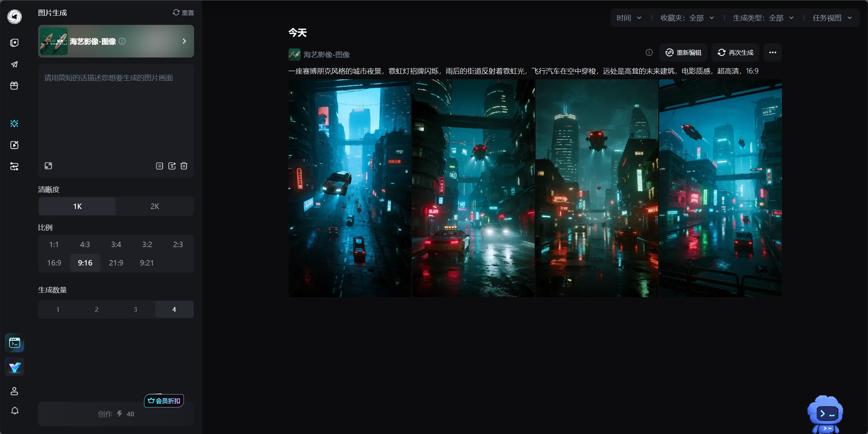Choose 9:16 aspect ratio
Image resolution: width=868 pixels, height=434 pixels.
tap(85, 263)
